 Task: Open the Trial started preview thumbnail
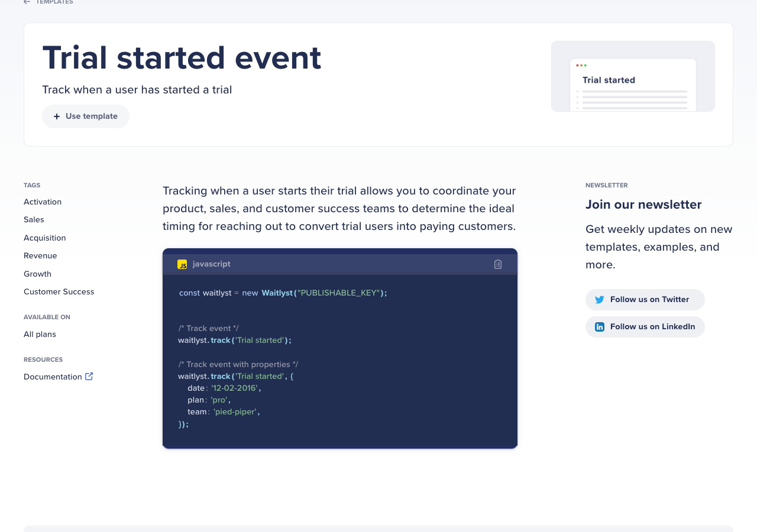tap(633, 76)
